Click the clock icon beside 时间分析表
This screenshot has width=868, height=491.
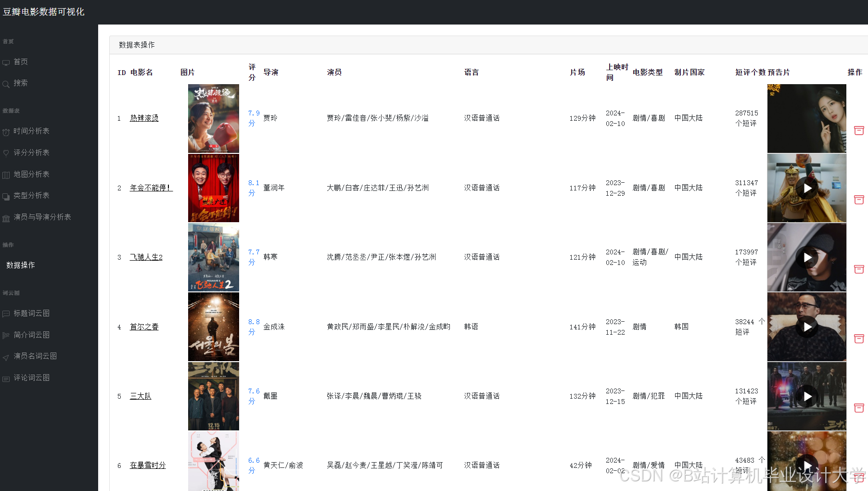click(6, 132)
